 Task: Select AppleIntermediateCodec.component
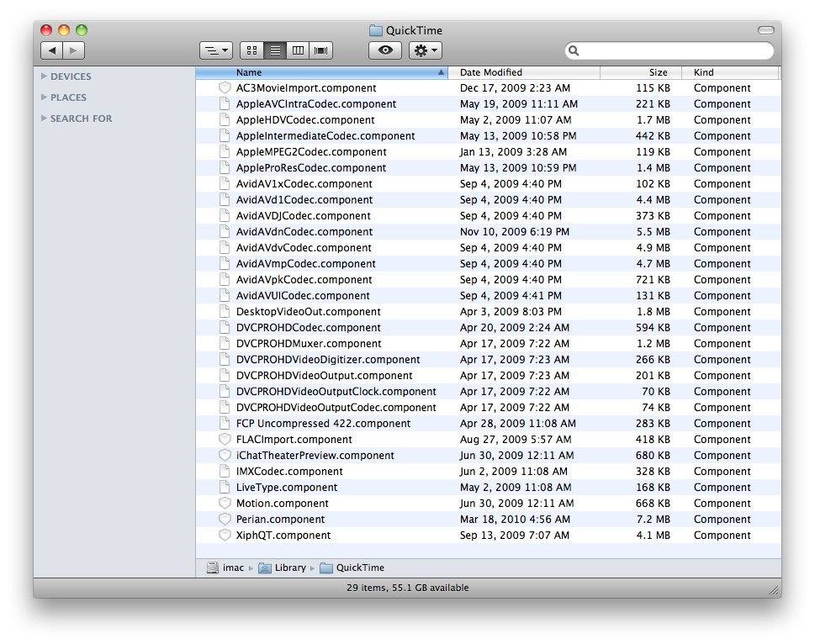click(488, 136)
